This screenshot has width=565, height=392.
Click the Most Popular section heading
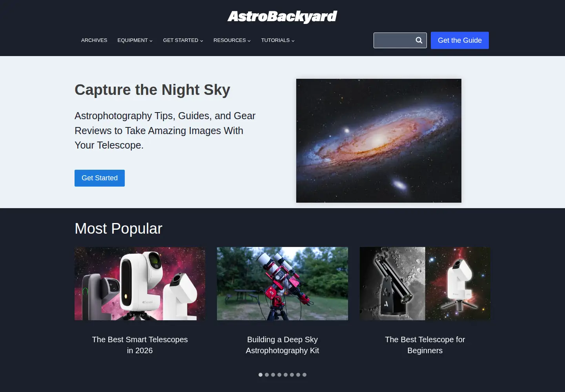point(118,229)
